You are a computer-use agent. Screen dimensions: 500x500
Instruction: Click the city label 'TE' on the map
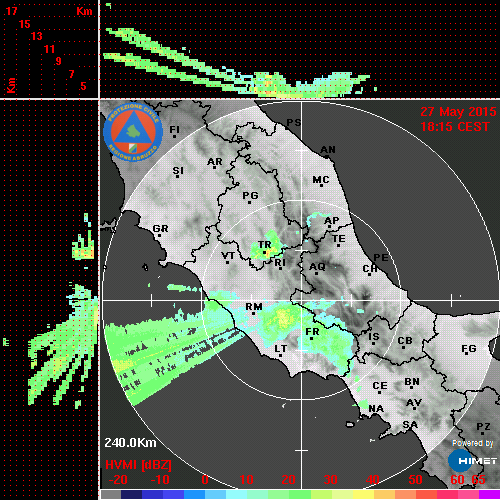click(x=339, y=239)
